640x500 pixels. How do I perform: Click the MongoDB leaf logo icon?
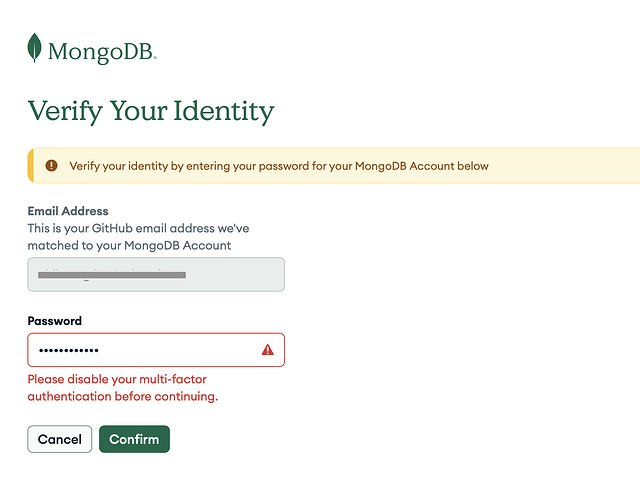[35, 49]
